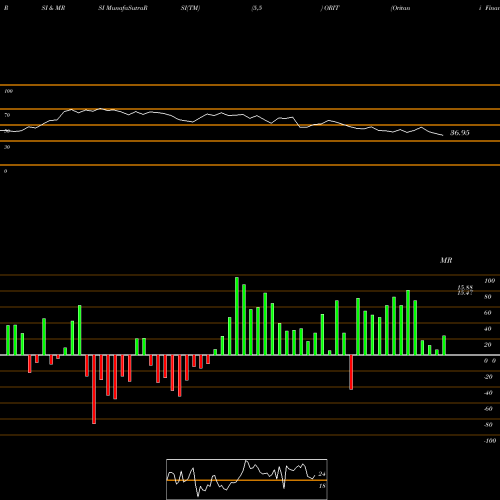Click the tallest green histogram bar
500x500 pixels.
click(x=237, y=316)
